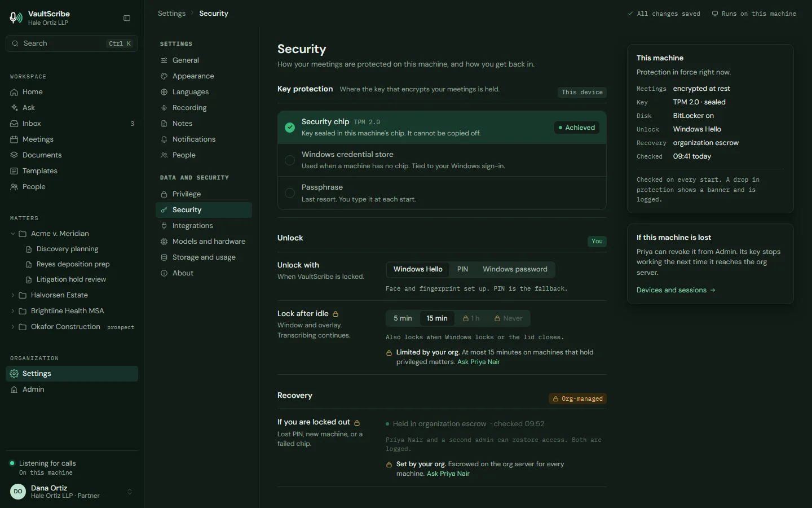Open Appearance settings
The width and height of the screenshot is (812, 508).
coord(204,76)
